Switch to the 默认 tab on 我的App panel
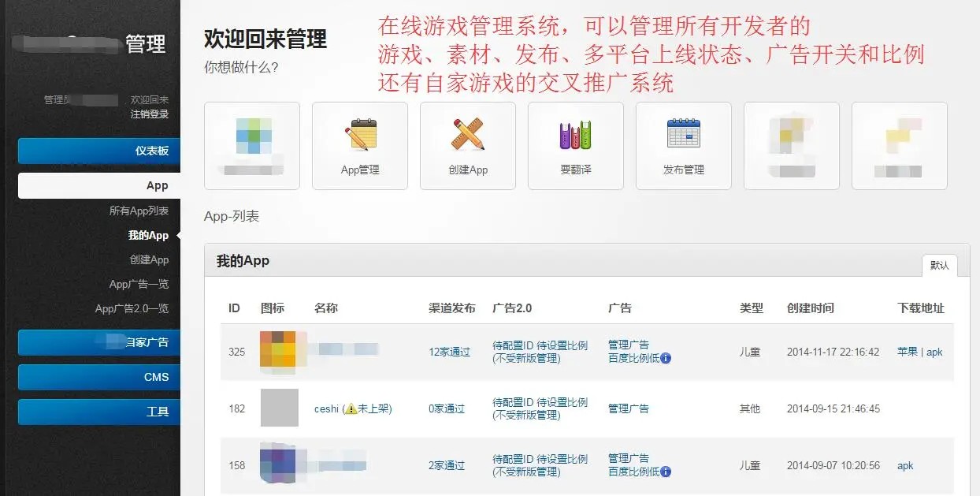 940,267
